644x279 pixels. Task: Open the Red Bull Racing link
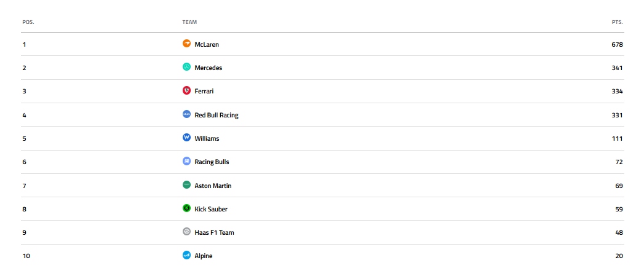point(217,115)
